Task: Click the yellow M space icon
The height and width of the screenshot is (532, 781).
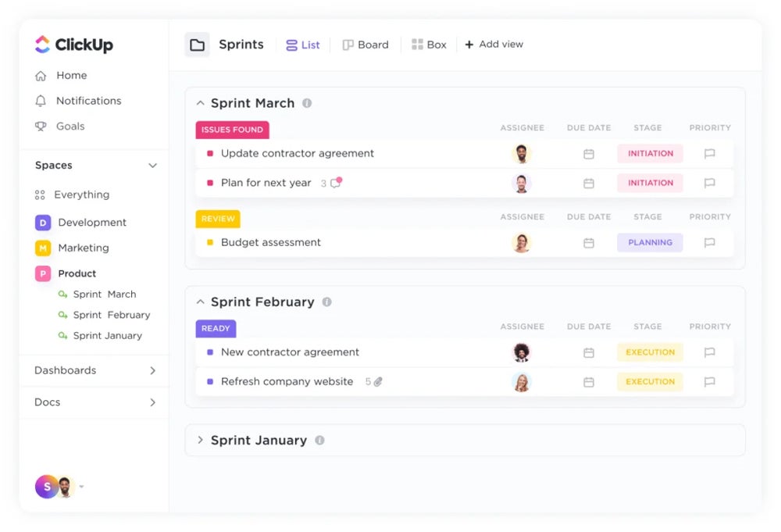Action: coord(43,248)
